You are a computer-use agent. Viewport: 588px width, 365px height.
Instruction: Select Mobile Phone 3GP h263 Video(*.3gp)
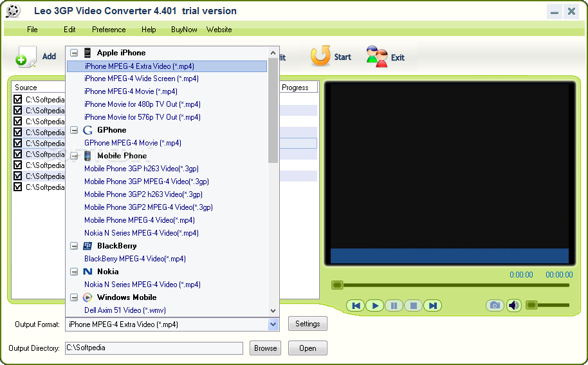click(142, 169)
